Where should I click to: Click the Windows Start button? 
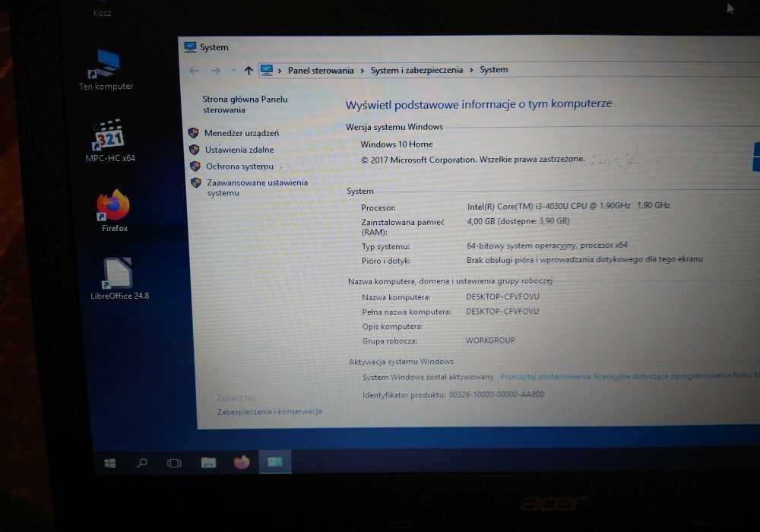[110, 463]
